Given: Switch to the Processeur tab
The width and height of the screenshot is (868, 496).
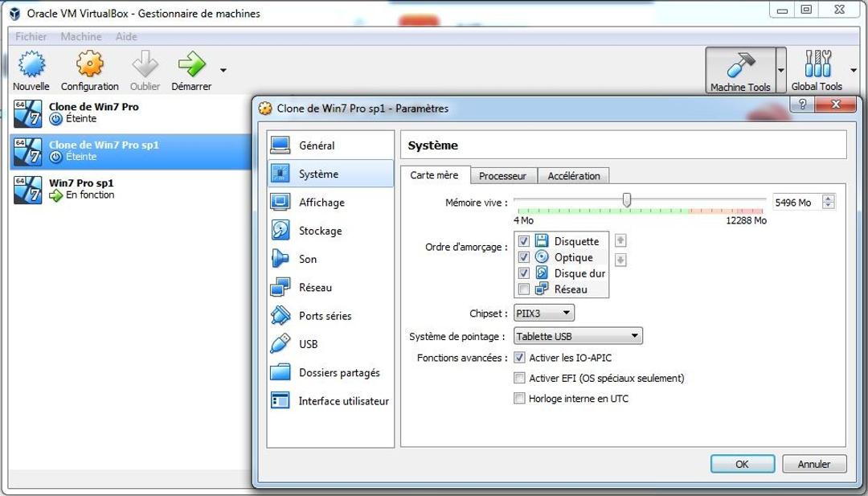Looking at the screenshot, I should (503, 175).
